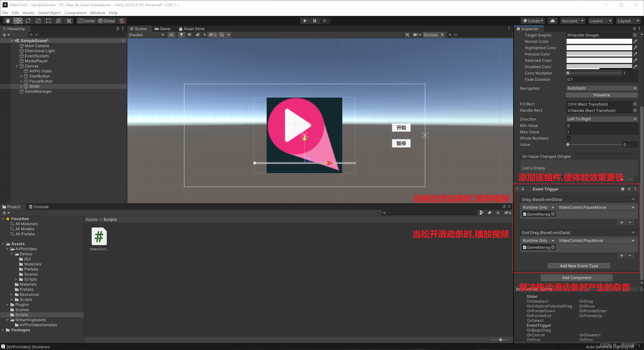Open Event Trigger help icon
644x350 pixels.
(x=622, y=189)
